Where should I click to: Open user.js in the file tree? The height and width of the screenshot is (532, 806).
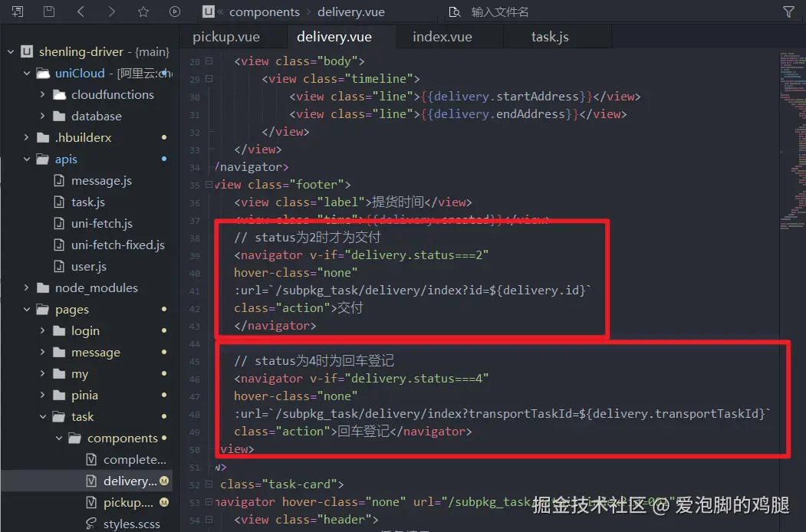(88, 267)
